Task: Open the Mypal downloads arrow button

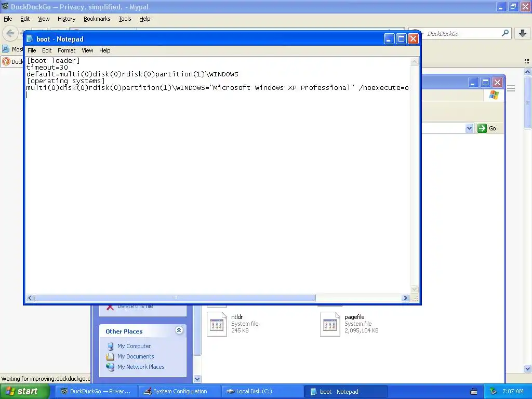Action: (523, 33)
